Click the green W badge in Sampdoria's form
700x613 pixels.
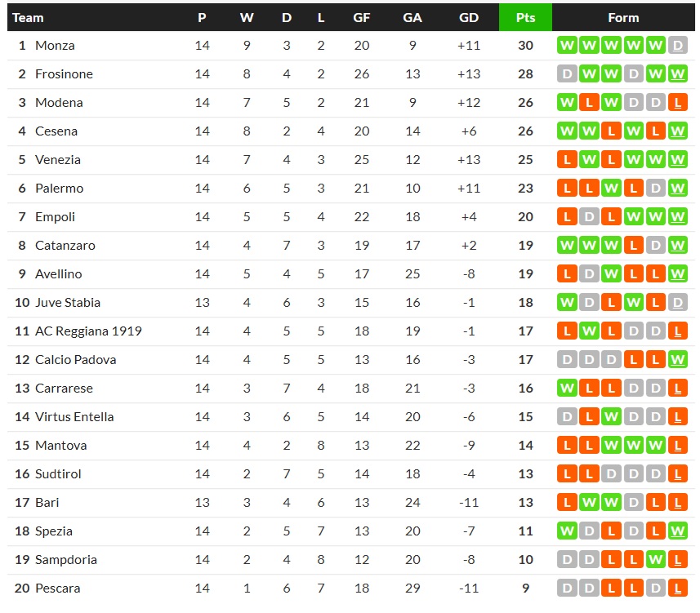click(x=655, y=560)
